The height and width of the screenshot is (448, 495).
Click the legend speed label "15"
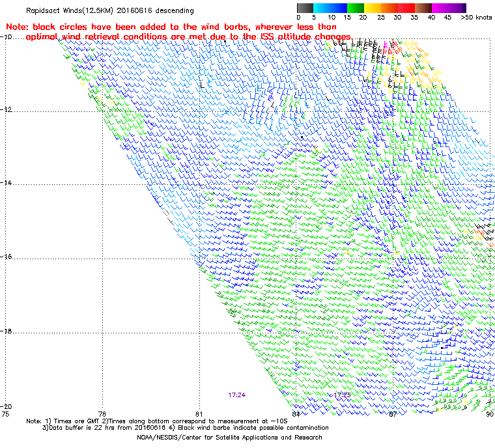[x=347, y=18]
